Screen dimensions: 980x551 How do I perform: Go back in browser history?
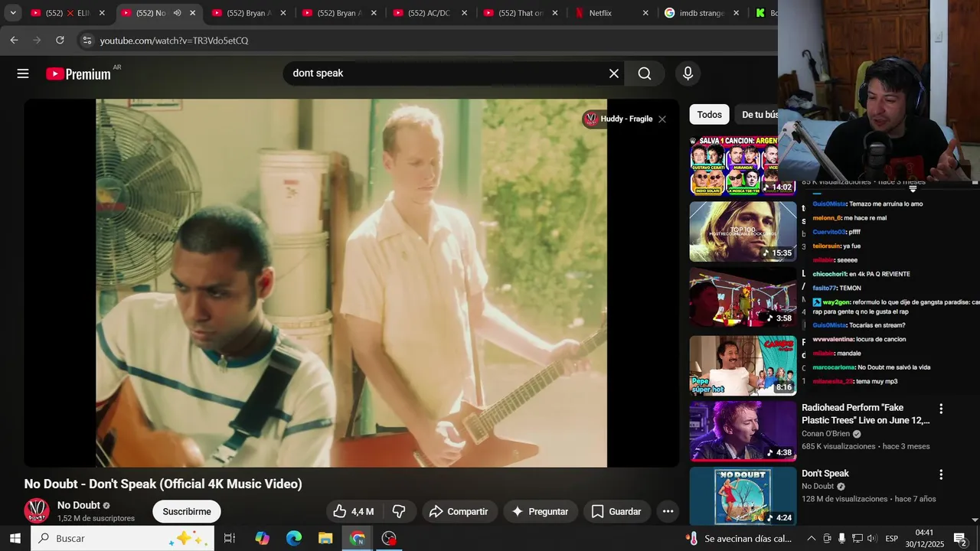(14, 40)
